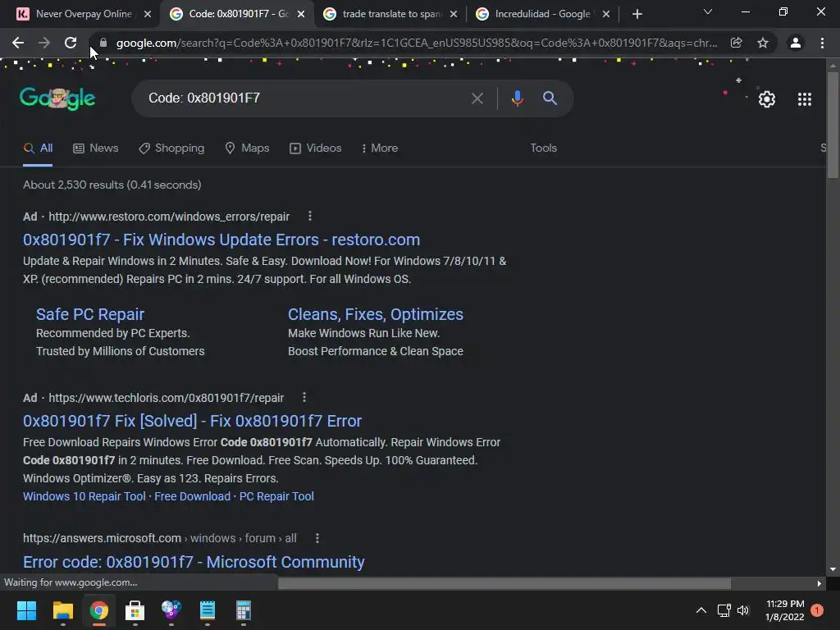
Task: Select the News search filter
Action: [95, 148]
